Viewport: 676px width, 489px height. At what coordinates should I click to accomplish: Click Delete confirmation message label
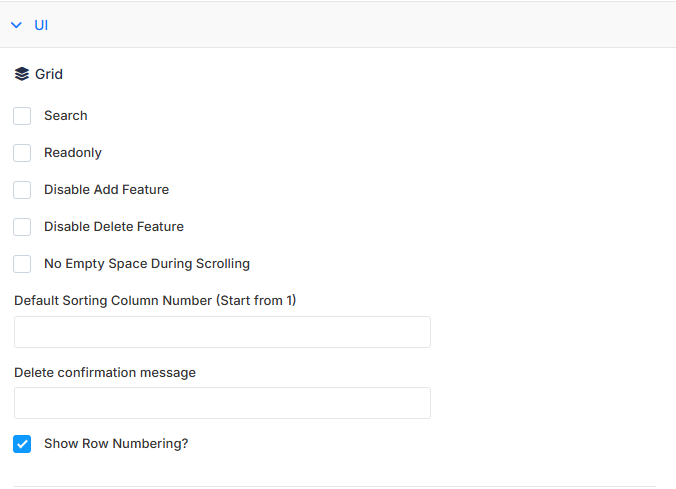pos(105,373)
